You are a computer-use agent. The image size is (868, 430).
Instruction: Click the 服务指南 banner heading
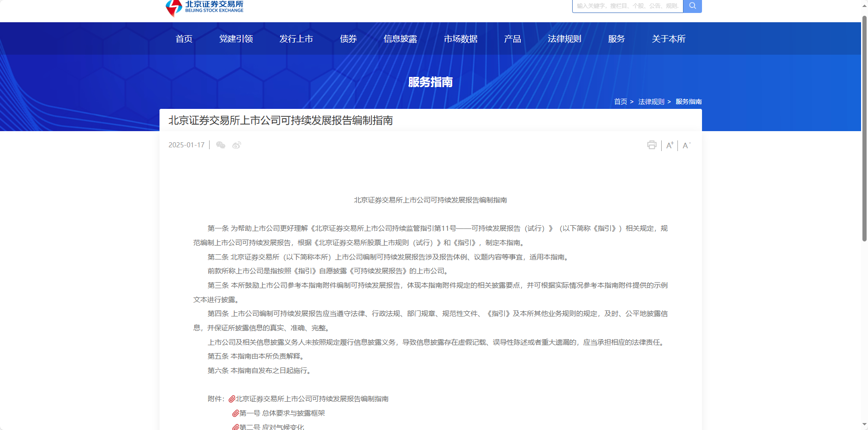(x=430, y=82)
